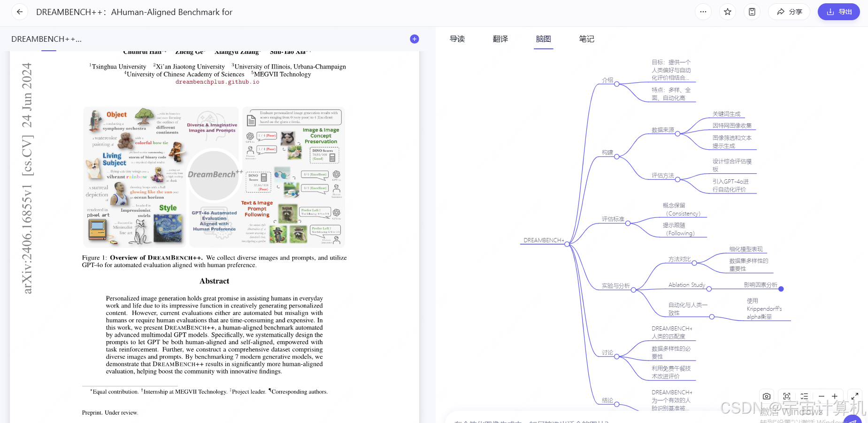Take a mind map snapshot with camera icon
The height and width of the screenshot is (423, 868).
tap(767, 396)
